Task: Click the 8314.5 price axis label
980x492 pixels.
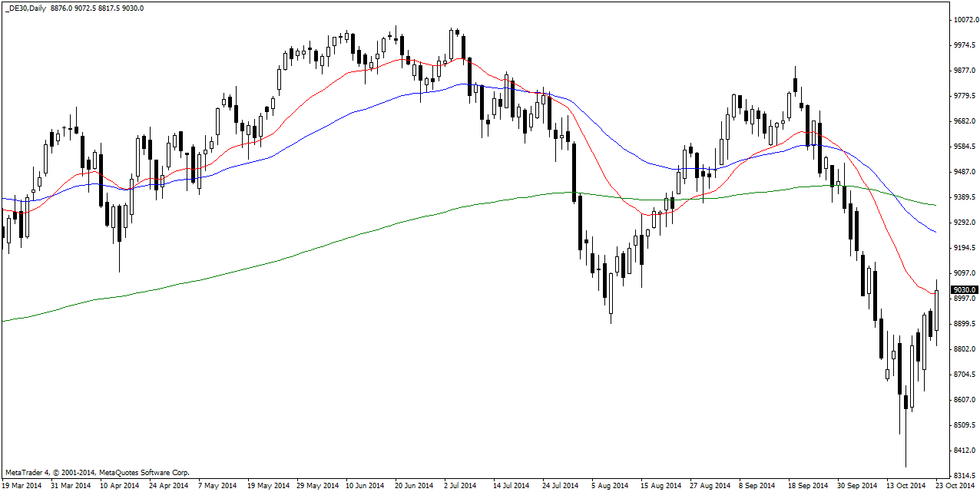Action: [x=964, y=475]
